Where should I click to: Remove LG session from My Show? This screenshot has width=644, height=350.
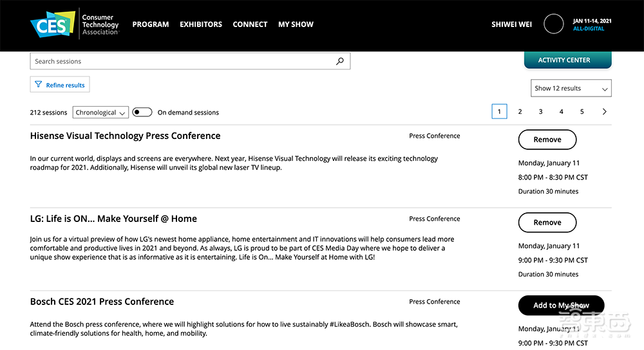pyautogui.click(x=547, y=223)
